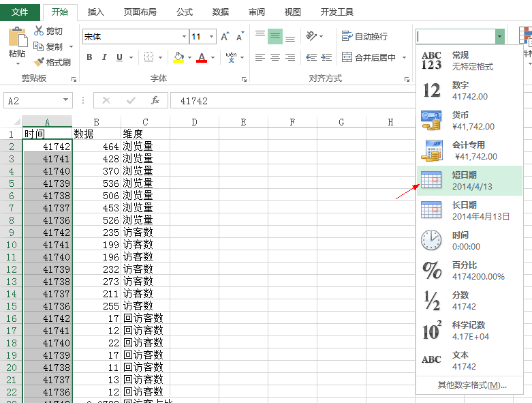The width and height of the screenshot is (532, 403).
Task: Choose Number (数字) format 41742.00
Action: tap(469, 91)
